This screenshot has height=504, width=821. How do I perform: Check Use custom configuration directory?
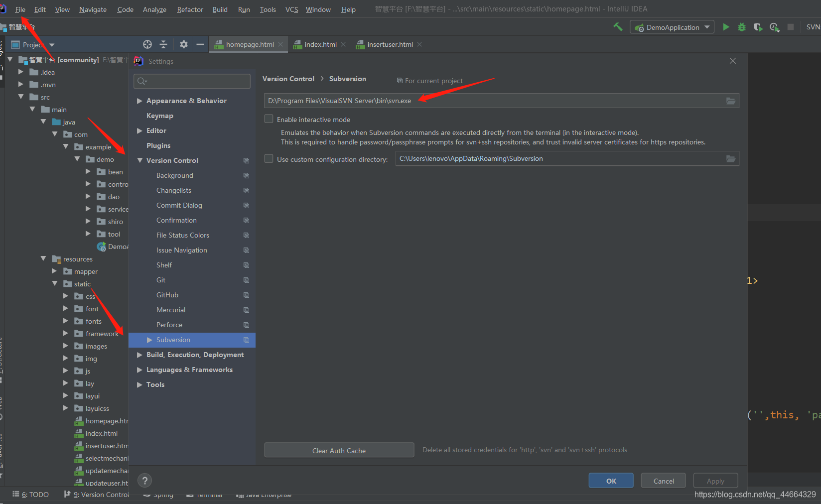269,159
